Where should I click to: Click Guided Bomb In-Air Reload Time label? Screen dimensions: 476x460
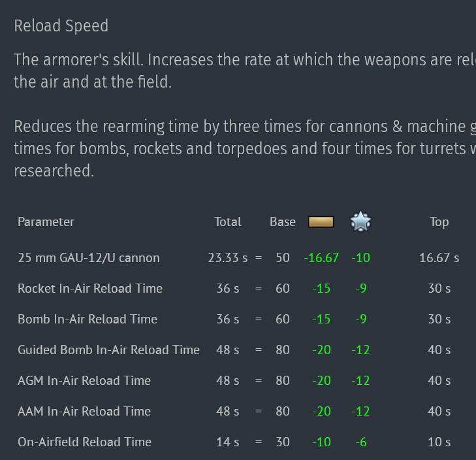pyautogui.click(x=108, y=350)
